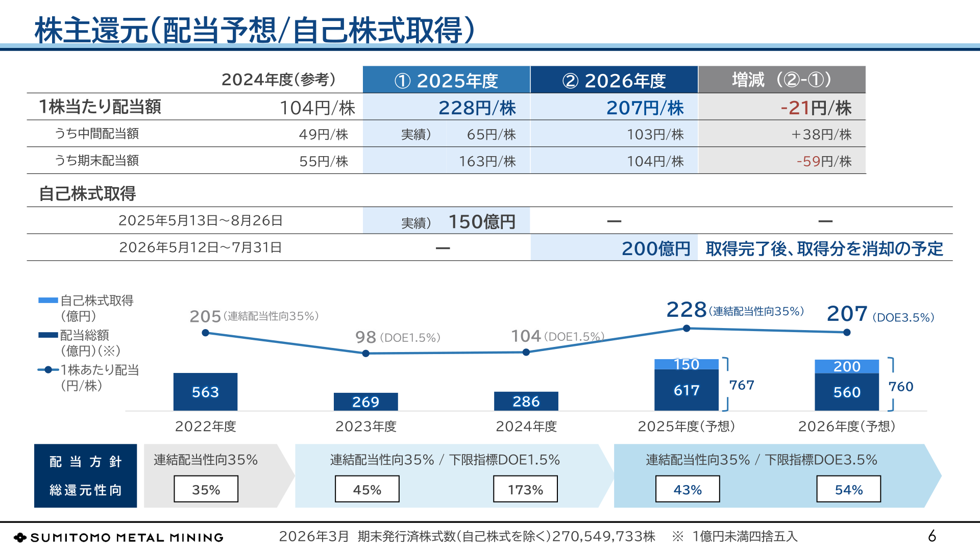This screenshot has width=980, height=551.
Task: Click the page number 6
Action: (x=932, y=536)
